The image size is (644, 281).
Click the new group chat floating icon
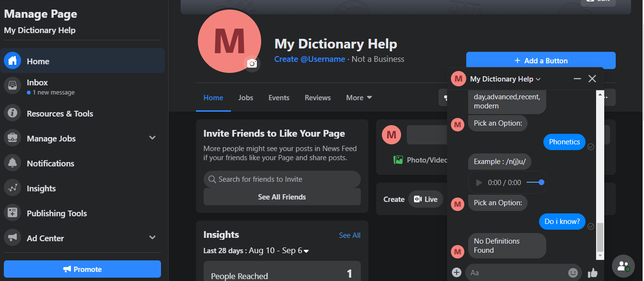[623, 265]
